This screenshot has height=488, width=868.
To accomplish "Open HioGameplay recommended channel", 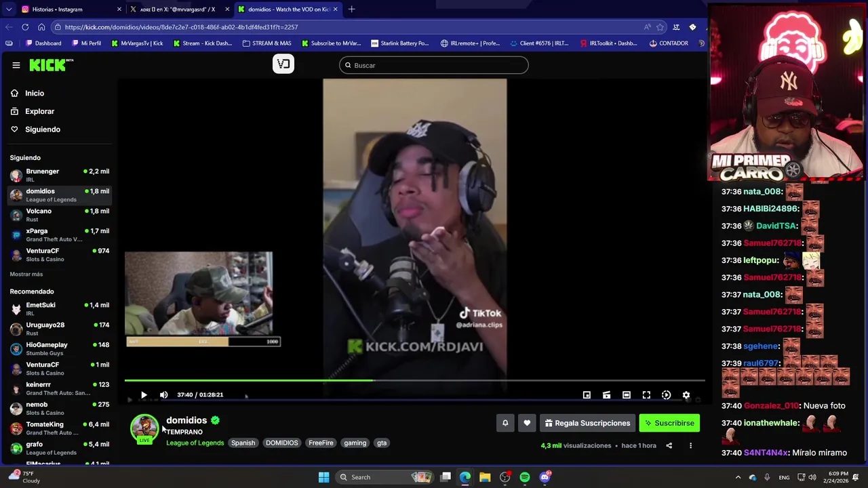I will [x=60, y=348].
